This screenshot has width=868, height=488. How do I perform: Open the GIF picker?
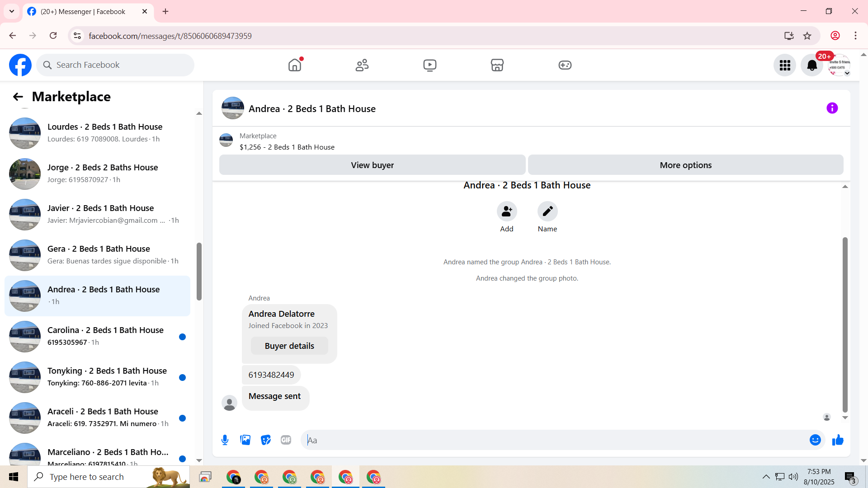click(286, 440)
